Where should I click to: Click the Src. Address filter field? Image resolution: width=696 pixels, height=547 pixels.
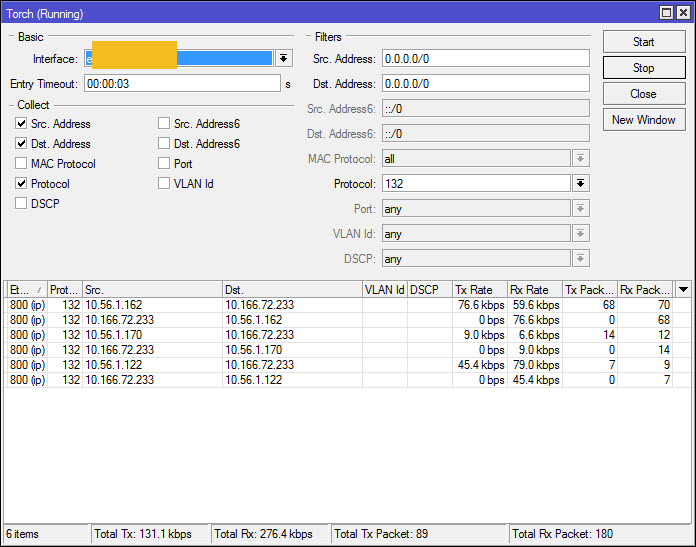coord(486,59)
